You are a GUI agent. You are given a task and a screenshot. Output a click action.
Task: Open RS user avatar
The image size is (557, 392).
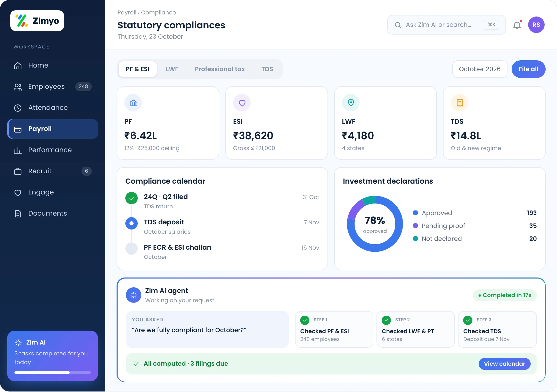click(x=536, y=25)
